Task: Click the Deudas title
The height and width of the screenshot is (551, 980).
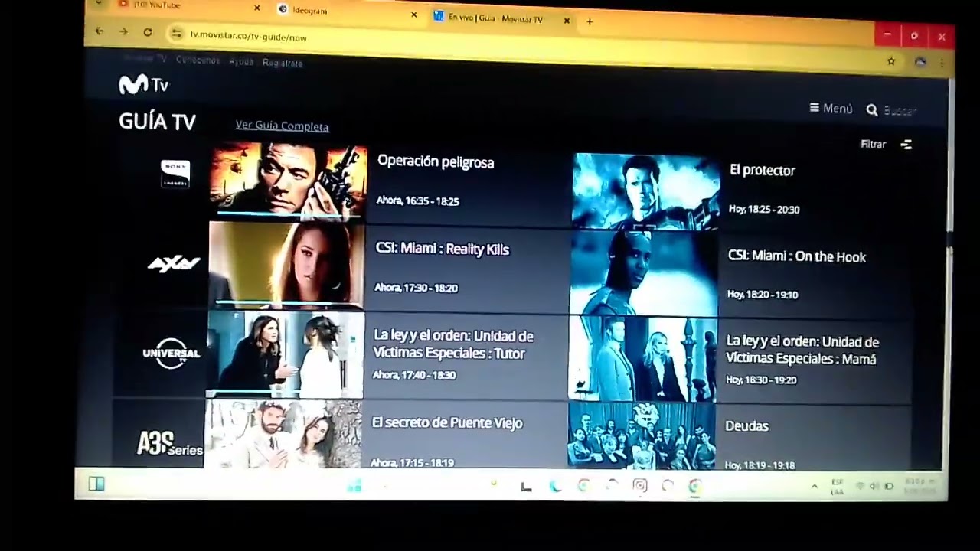Action: click(746, 426)
